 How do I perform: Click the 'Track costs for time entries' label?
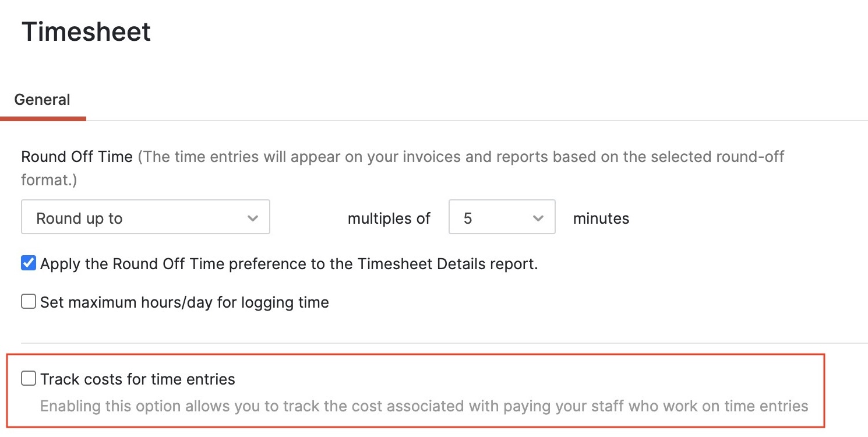click(137, 379)
